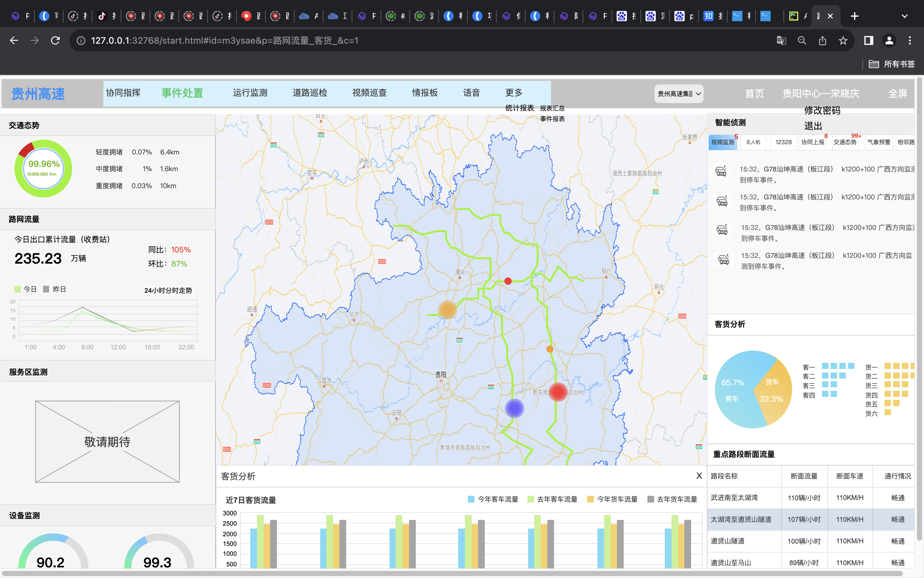The image size is (924, 578).
Task: Click the blue hotspot marker on map
Action: tap(514, 408)
